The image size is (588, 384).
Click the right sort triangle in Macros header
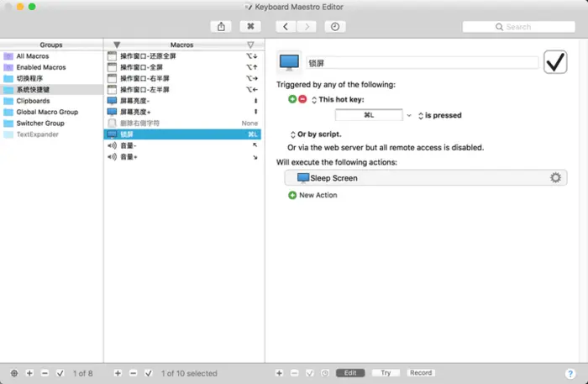point(250,45)
